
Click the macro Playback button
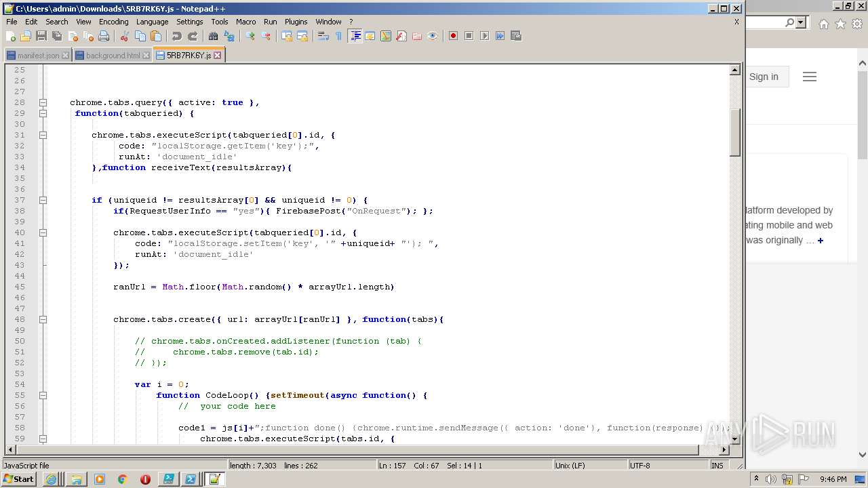coord(484,36)
